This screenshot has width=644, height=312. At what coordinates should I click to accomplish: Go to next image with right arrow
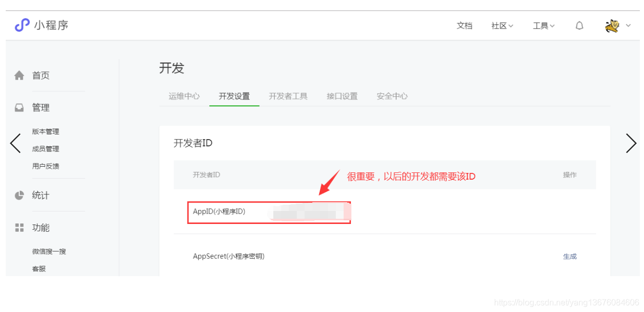pyautogui.click(x=631, y=143)
